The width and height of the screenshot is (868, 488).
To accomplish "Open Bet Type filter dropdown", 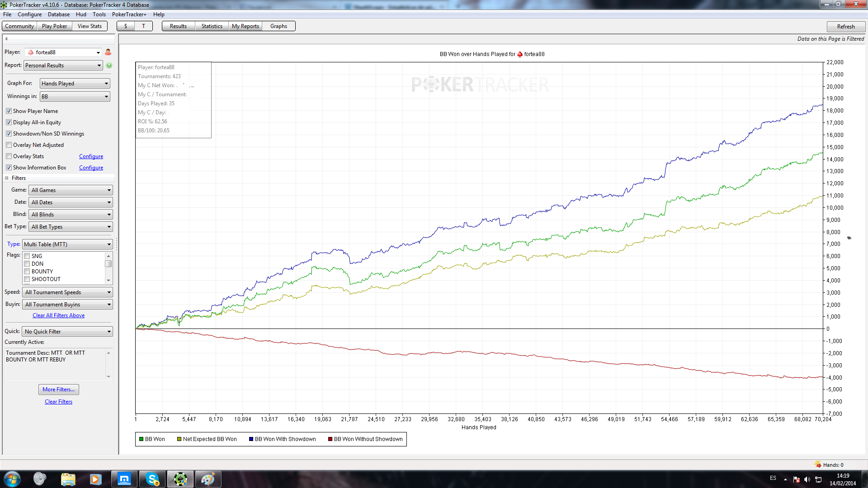I will coord(71,227).
